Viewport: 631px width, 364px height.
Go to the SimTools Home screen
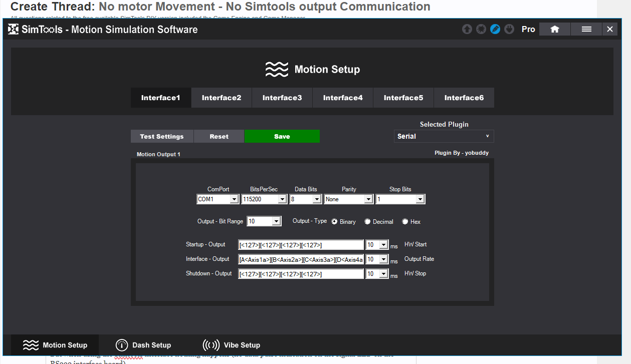pos(555,29)
